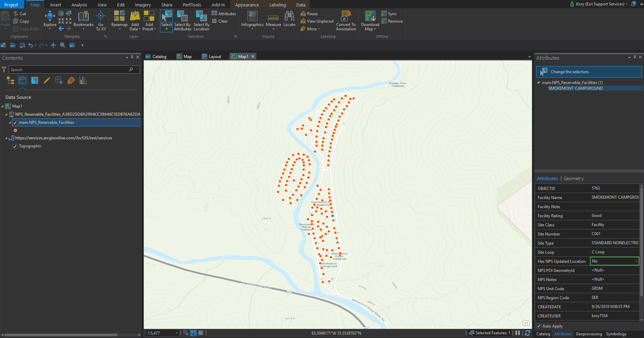644x338 pixels.
Task: Open the Analysis ribbon tab
Action: (x=79, y=5)
